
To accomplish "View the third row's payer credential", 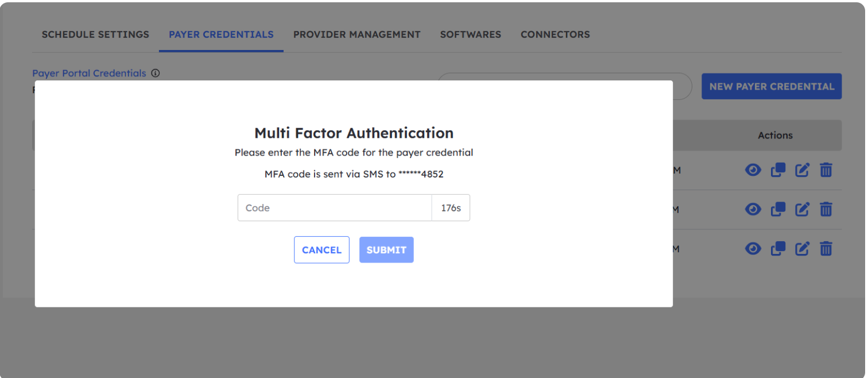I will point(753,249).
